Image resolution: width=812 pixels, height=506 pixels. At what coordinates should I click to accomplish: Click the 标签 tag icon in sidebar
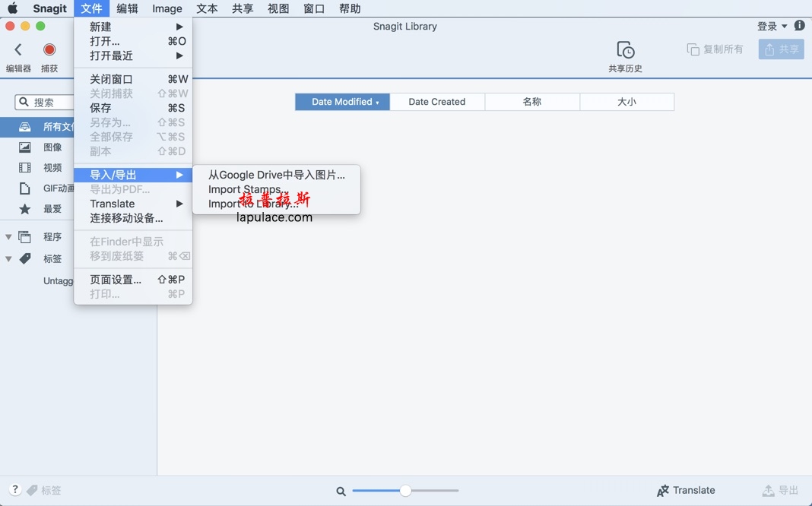[x=24, y=258]
